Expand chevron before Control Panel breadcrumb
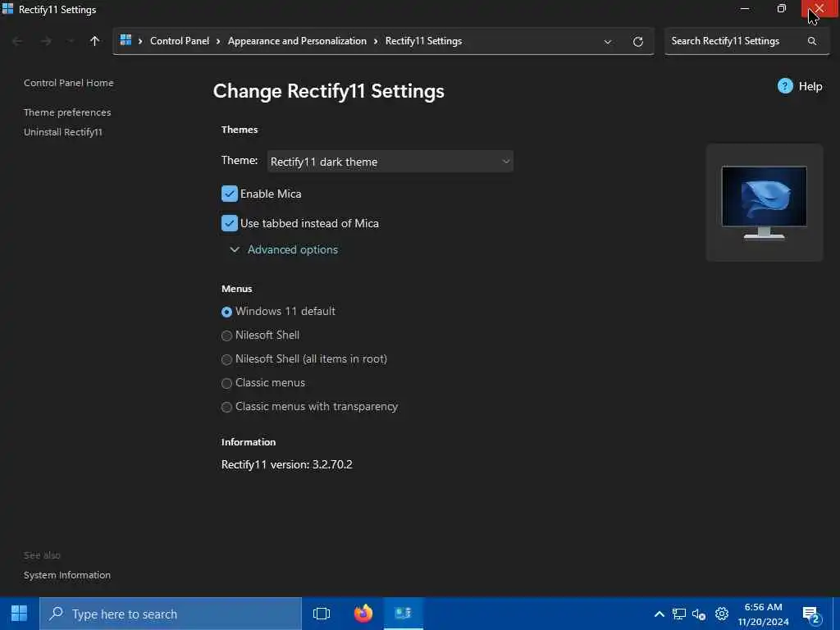 [x=140, y=41]
